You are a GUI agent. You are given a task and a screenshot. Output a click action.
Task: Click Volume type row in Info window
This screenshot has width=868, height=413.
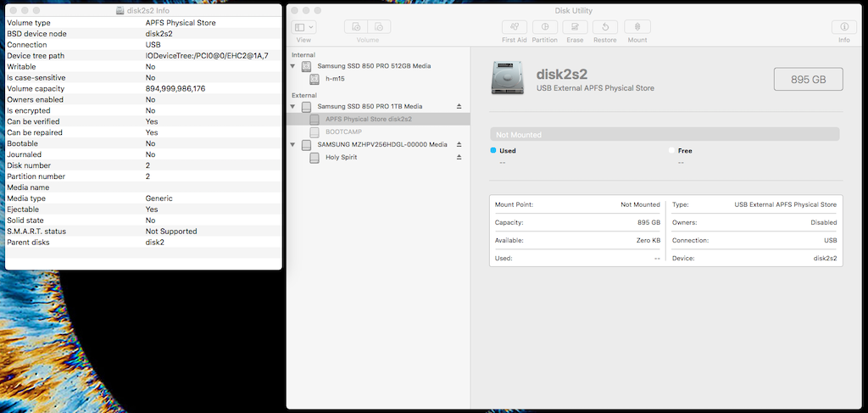(143, 23)
